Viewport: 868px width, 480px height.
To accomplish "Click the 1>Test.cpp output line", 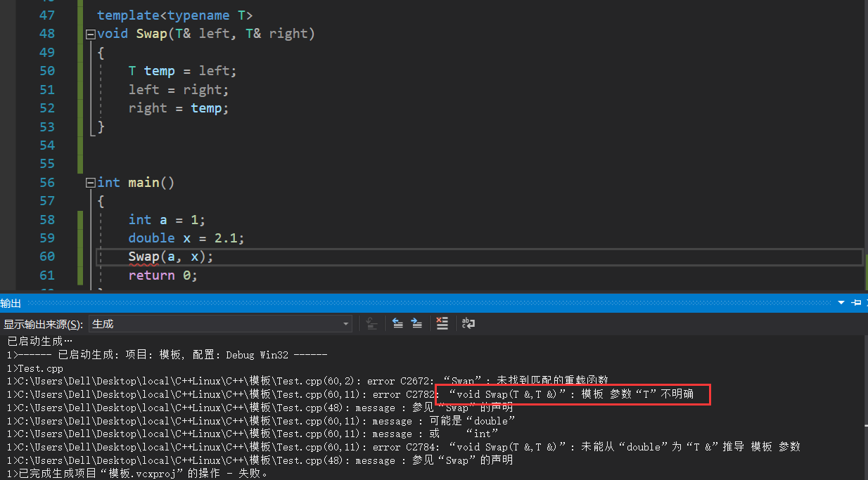I will coord(34,368).
